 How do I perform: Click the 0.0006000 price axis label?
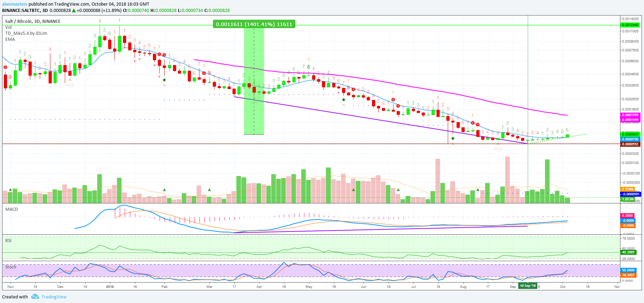pos(631,61)
